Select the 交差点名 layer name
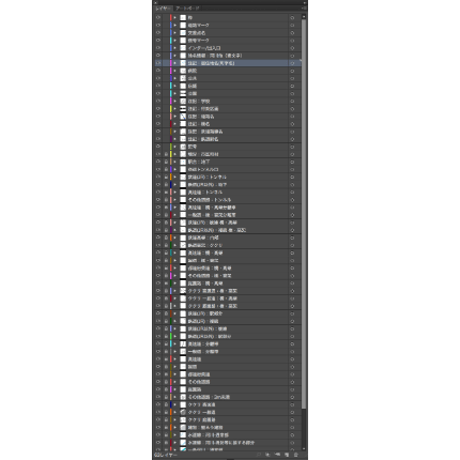The width and height of the screenshot is (460, 460). tap(197, 33)
